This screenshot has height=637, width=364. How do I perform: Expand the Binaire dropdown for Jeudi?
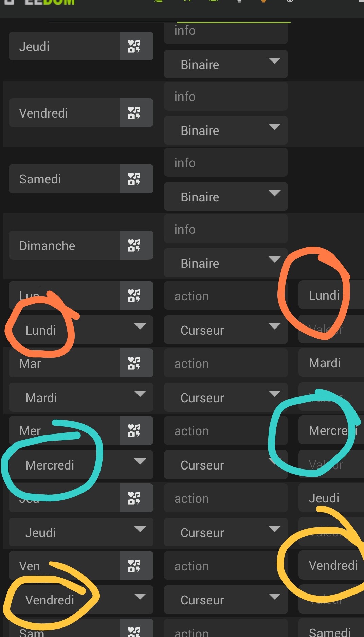(x=226, y=64)
